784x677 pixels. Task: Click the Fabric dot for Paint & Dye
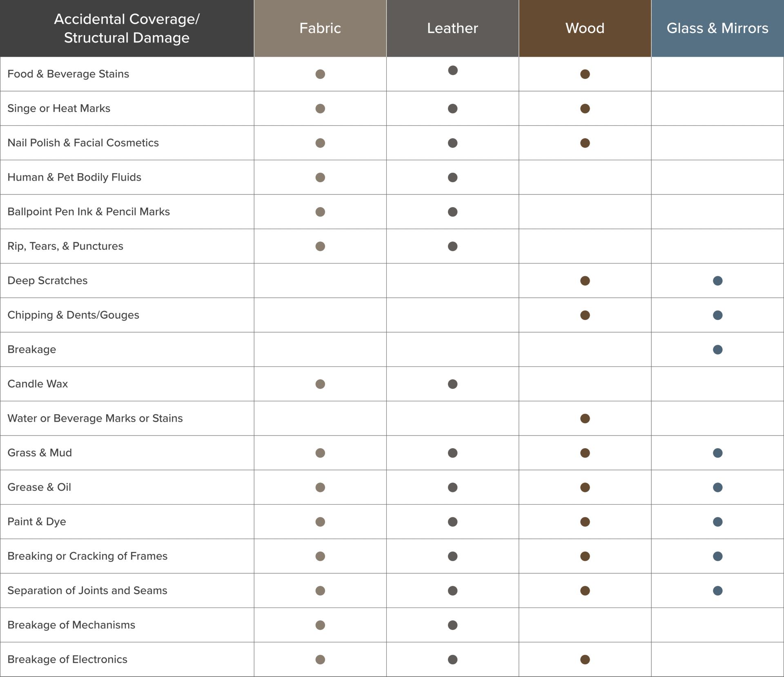click(320, 522)
